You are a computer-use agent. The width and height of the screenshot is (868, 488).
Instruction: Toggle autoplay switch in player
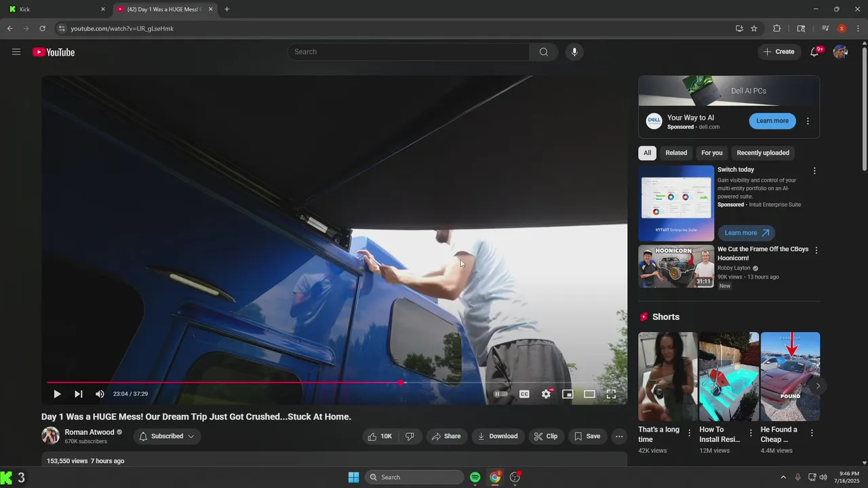[500, 394]
